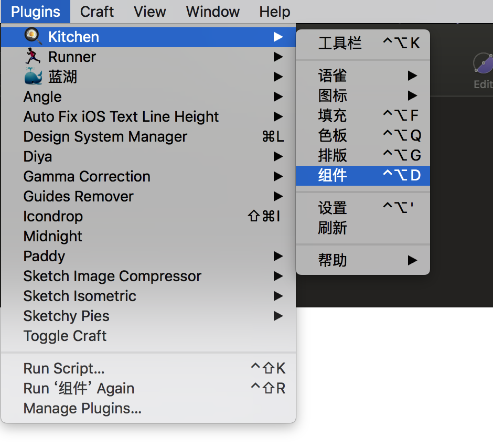
Task: Select 组件 from Kitchen submenu
Action: (x=333, y=175)
